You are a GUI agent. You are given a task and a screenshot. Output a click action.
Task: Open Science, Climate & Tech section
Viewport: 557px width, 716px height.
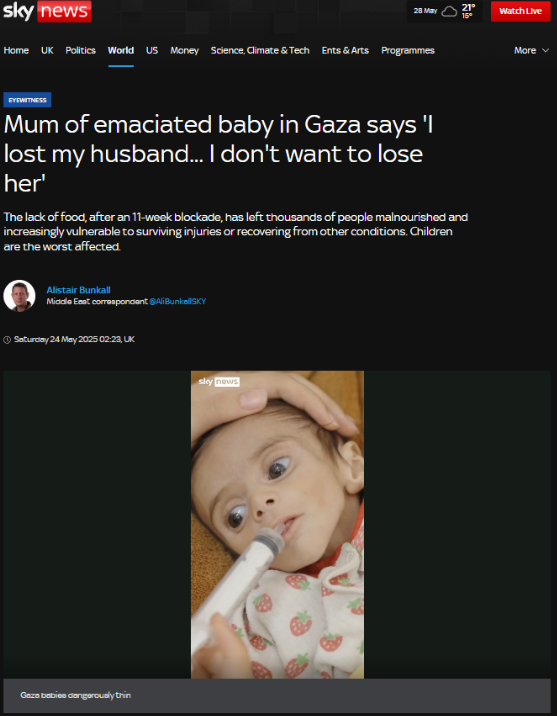(x=260, y=51)
